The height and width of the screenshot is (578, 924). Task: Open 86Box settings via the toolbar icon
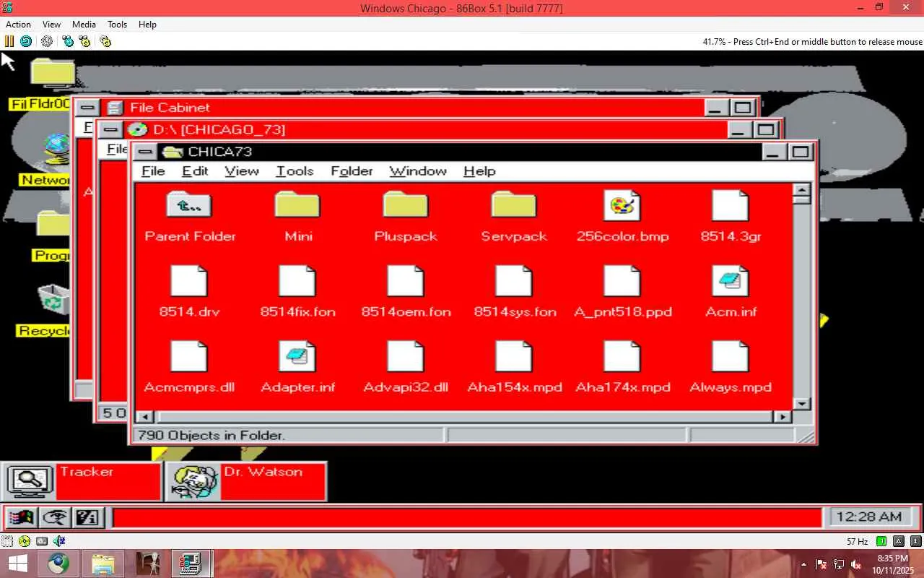[105, 42]
